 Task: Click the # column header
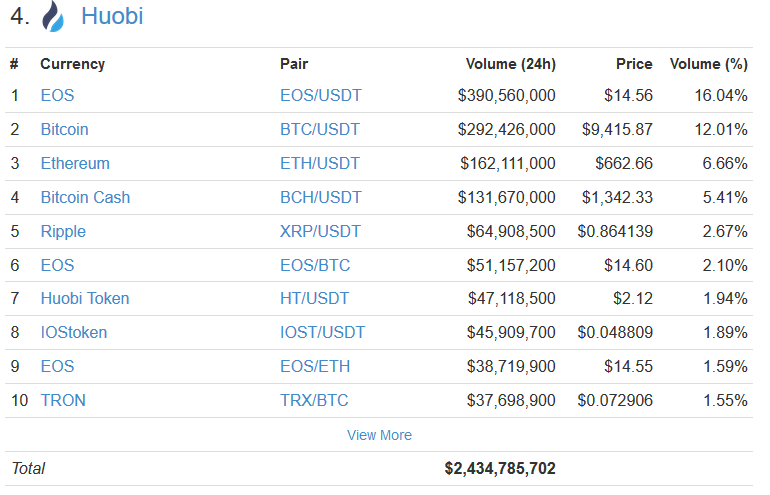tap(14, 64)
